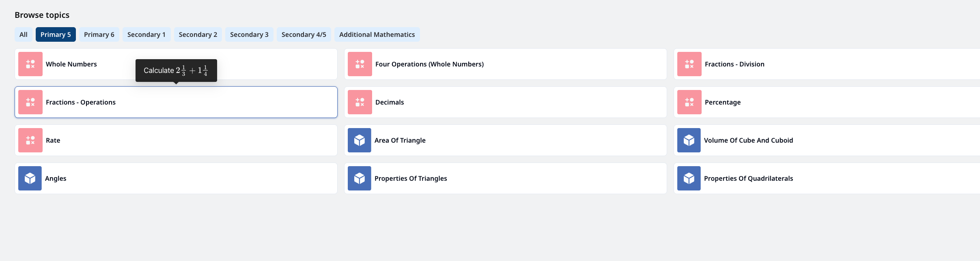
Task: Click the pink math icon beside Rate
Action: [30, 140]
